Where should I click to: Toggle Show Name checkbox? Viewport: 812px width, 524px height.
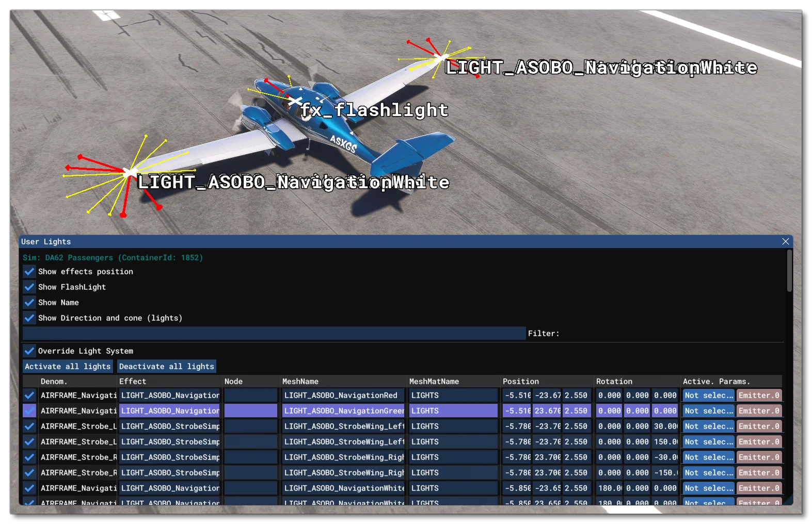(x=29, y=302)
